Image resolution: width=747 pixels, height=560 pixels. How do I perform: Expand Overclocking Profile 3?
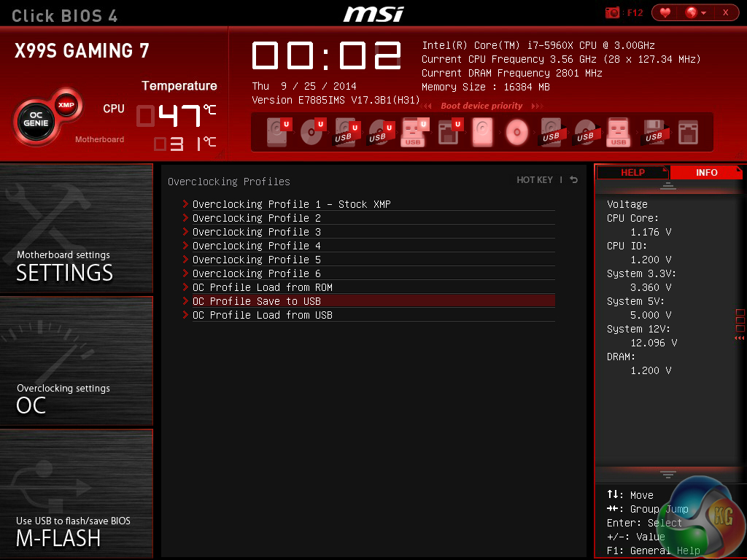(368, 231)
